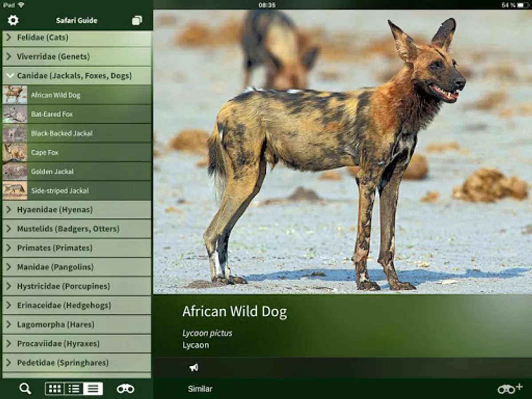Tap the large African Wild Dog photo

343,152
